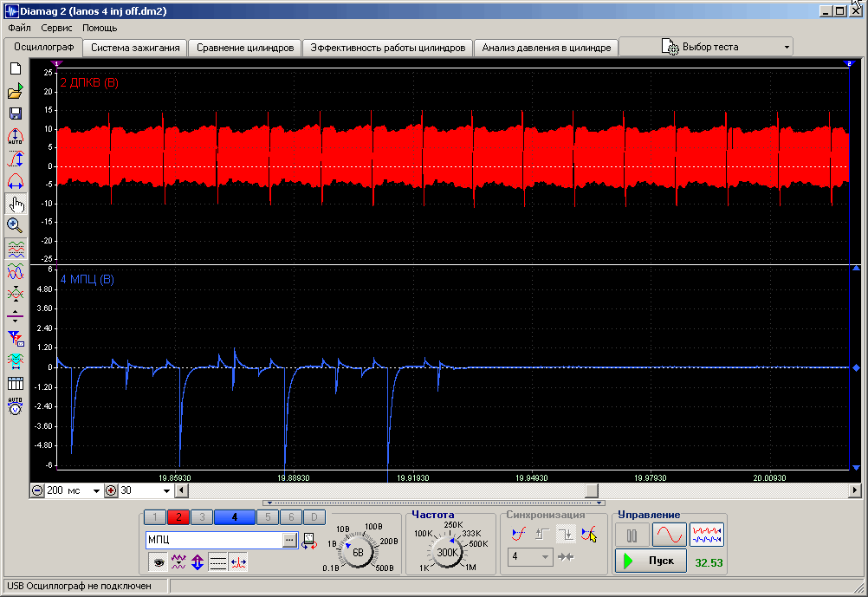This screenshot has height=597, width=868.
Task: Click the minus zoom-out icon beside 200 мс
Action: [37, 490]
